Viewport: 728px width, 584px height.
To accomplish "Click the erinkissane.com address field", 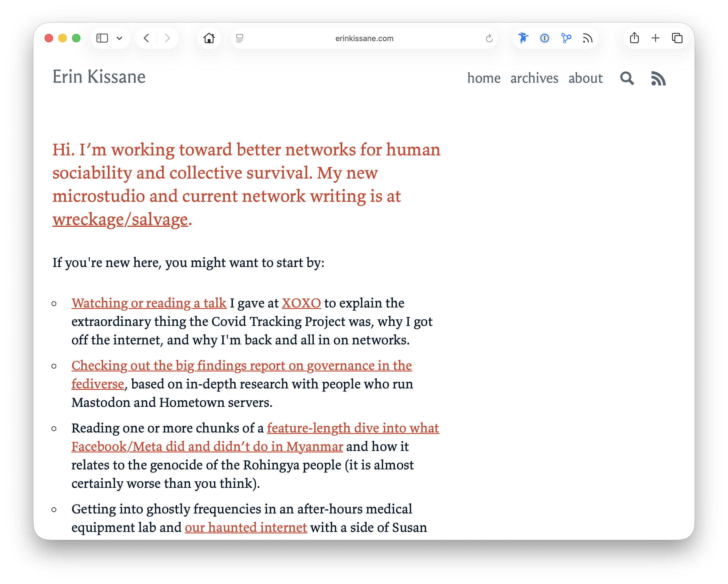I will click(x=364, y=38).
